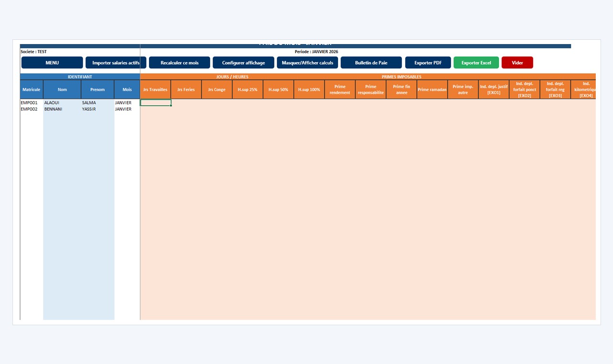Open Configurer affichage settings
Screen dimensions: 613x364
[x=243, y=63]
